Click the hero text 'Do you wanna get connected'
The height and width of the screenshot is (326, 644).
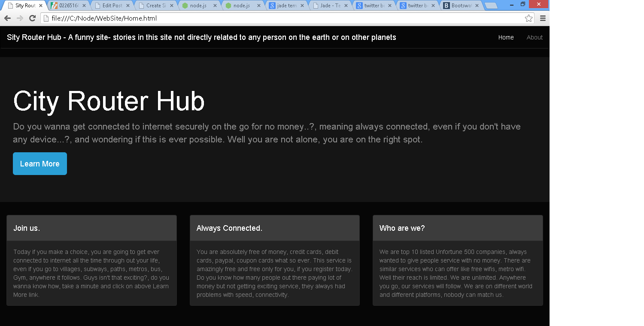click(267, 133)
